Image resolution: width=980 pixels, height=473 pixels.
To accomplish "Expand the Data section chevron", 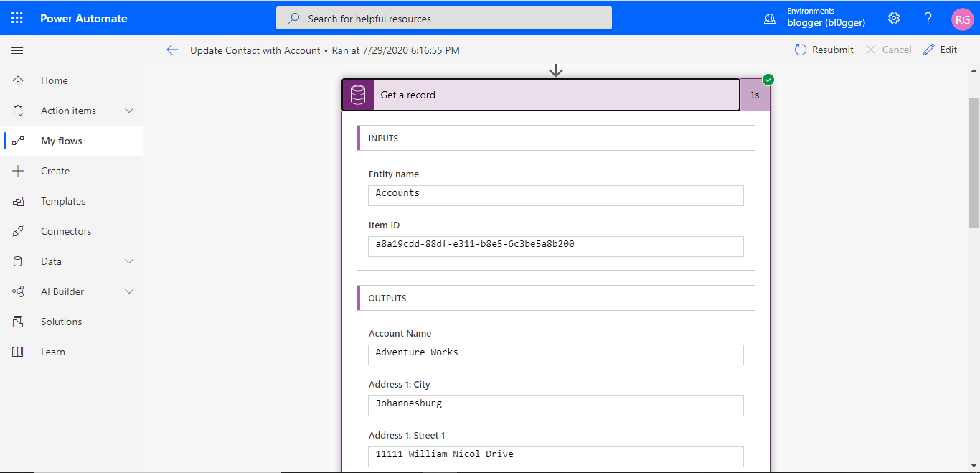I will [x=129, y=261].
